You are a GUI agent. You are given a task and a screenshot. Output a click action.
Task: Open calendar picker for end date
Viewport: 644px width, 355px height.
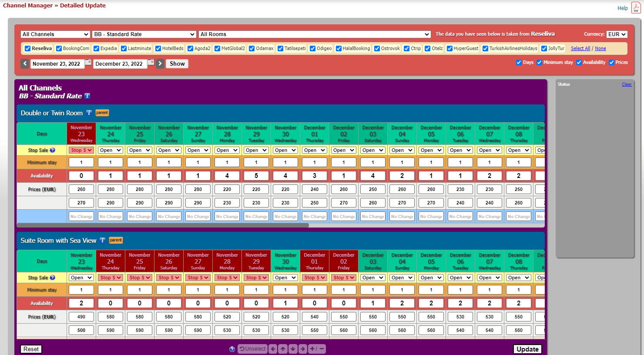tap(151, 63)
